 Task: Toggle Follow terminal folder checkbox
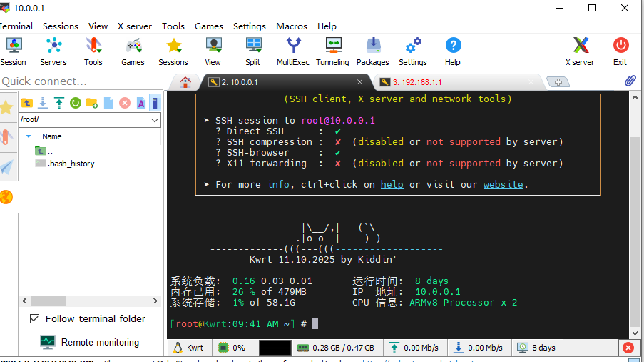tap(35, 319)
